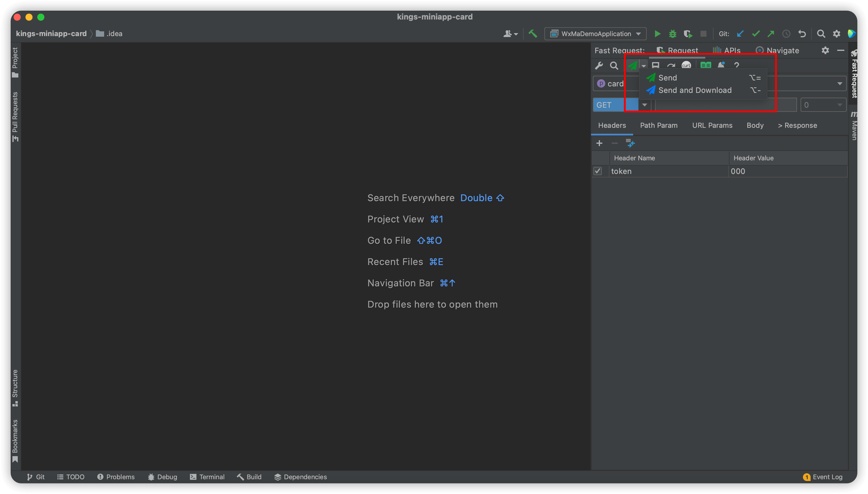Click the wrench settings icon in Fast Request
Viewport: 868px width, 494px height.
599,65
